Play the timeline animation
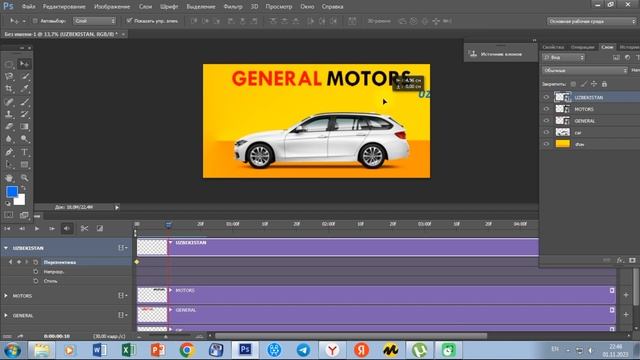 (x=37, y=229)
